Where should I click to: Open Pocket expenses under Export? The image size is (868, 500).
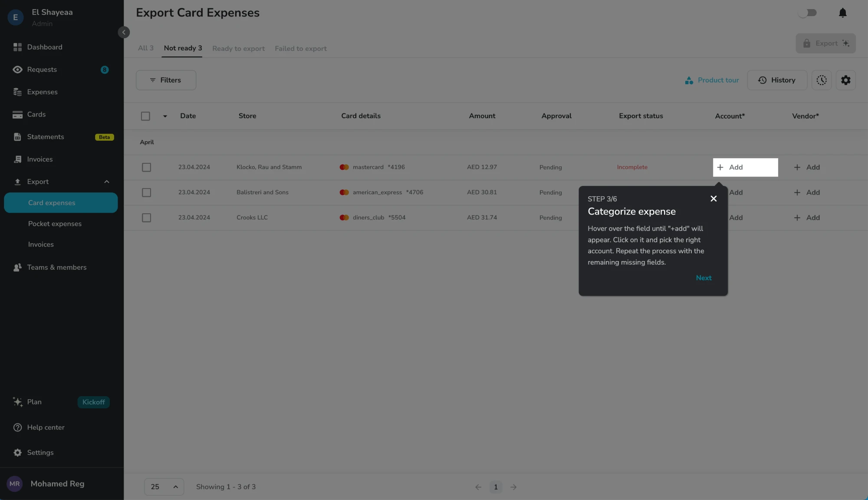[55, 224]
